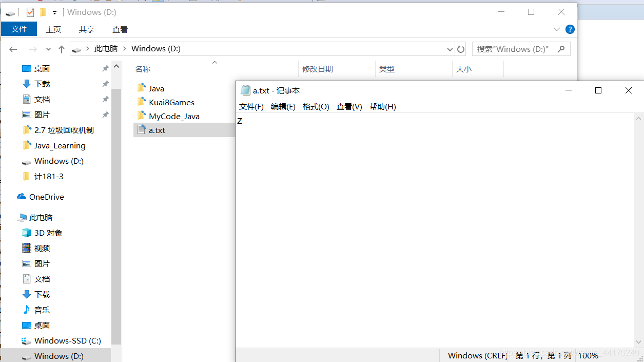Click 第 1 行，第 1 列 in status bar
This screenshot has height=362, width=644.
pyautogui.click(x=543, y=355)
